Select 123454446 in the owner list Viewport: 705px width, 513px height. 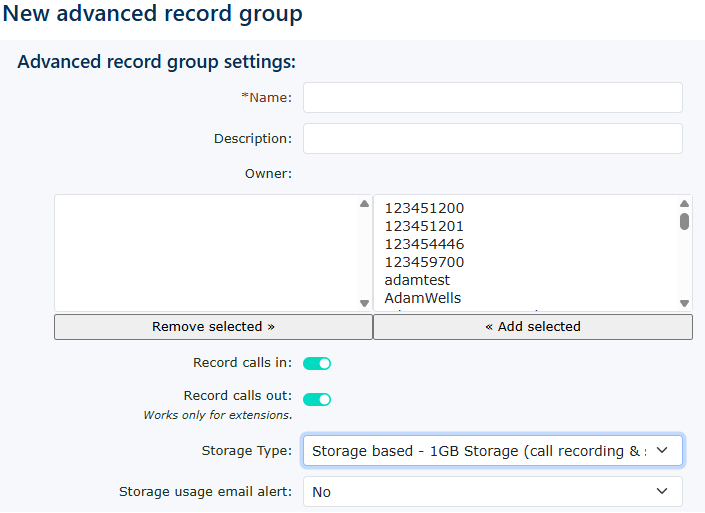[424, 245]
